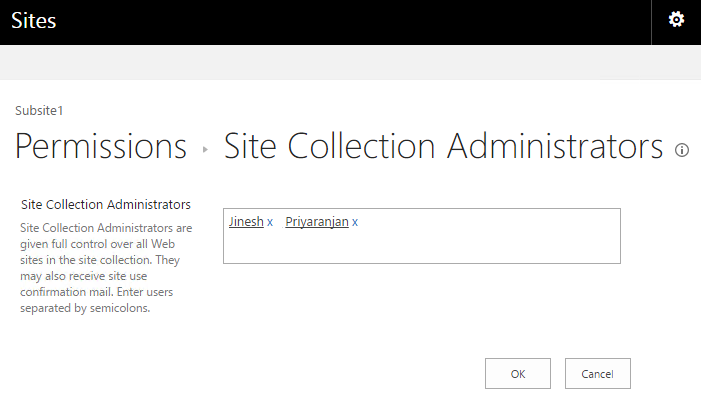Click the blank second line of administrators box
This screenshot has width=701, height=400.
tap(420, 247)
